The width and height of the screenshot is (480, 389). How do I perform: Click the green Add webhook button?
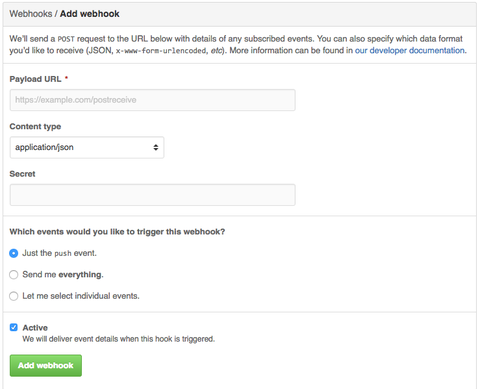pyautogui.click(x=46, y=365)
